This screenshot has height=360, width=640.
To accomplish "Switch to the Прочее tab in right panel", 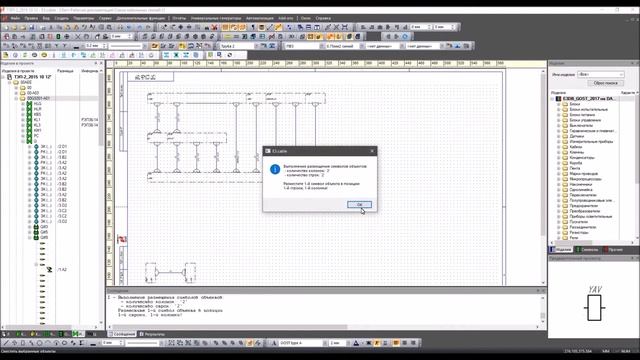I will (x=613, y=249).
